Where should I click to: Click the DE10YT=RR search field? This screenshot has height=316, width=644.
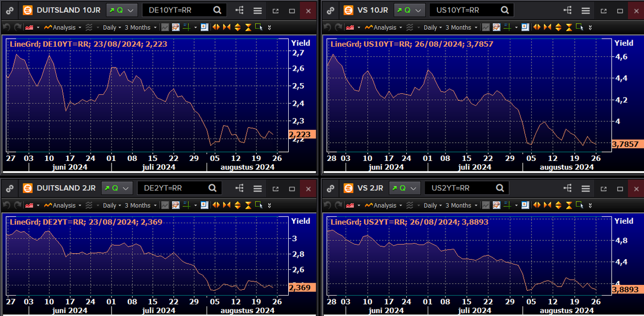pos(184,10)
